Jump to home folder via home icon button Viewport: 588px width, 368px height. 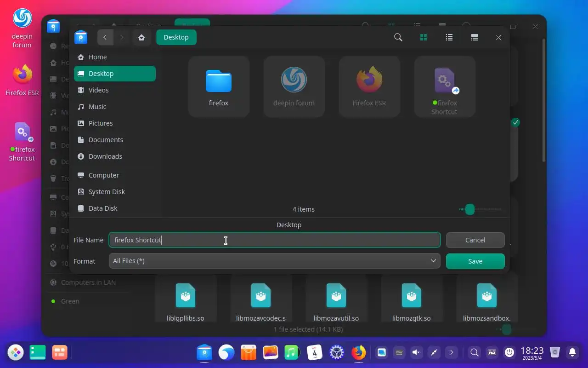tap(141, 37)
